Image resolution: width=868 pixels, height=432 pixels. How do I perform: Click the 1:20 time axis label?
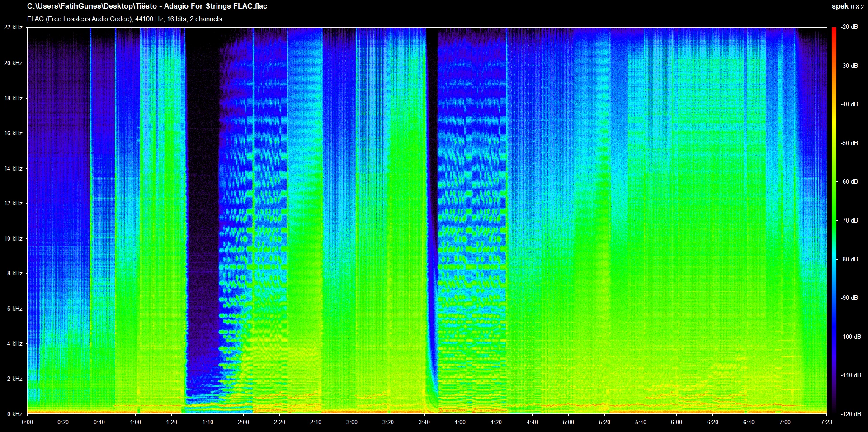[x=171, y=423]
